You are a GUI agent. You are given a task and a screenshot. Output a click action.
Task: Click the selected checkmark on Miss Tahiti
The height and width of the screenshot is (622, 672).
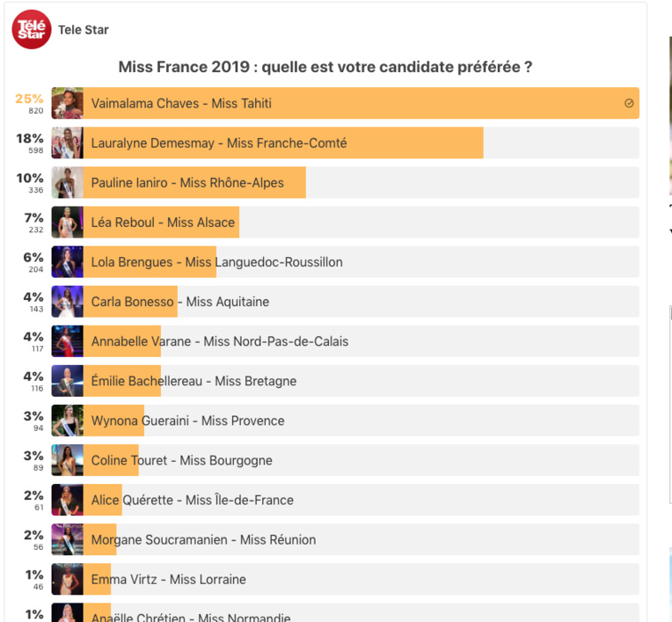[629, 103]
